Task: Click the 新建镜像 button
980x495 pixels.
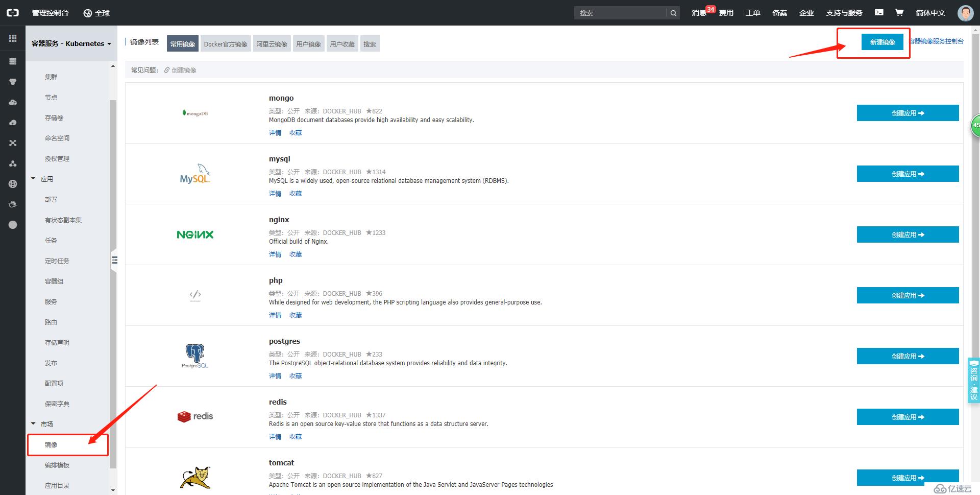Action: point(883,42)
